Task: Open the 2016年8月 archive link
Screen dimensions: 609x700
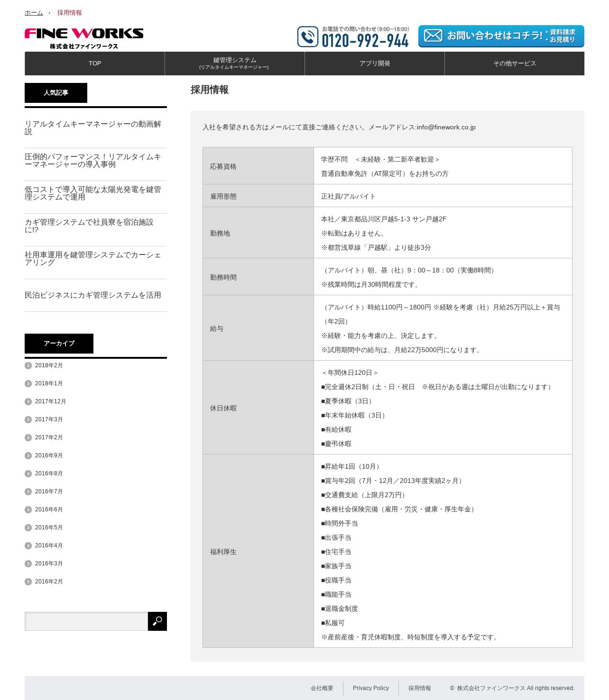Action: [49, 473]
